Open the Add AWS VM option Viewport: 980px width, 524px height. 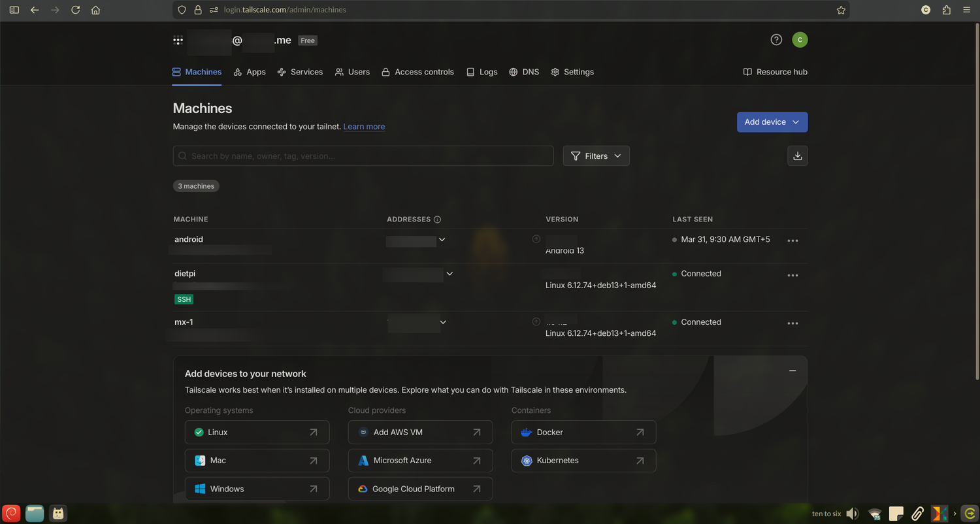click(x=421, y=433)
